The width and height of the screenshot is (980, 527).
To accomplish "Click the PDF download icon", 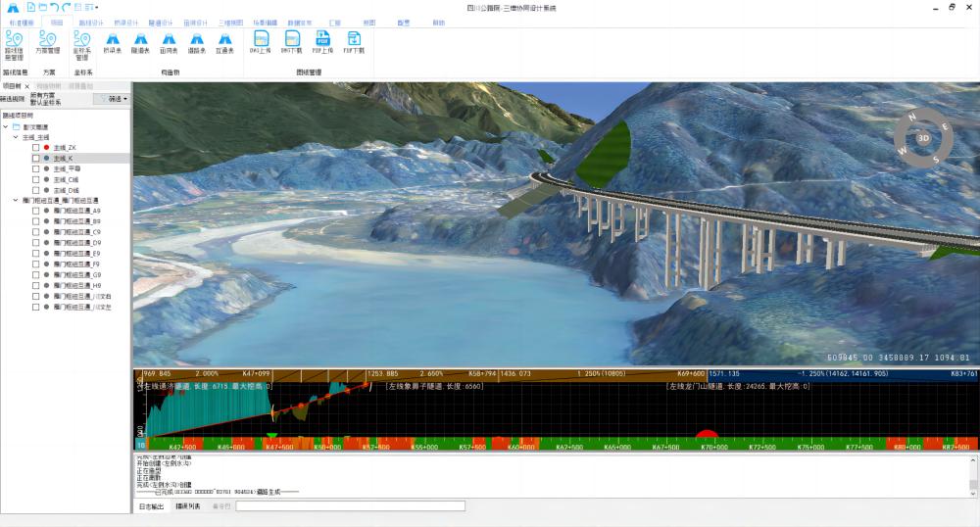I will [353, 43].
